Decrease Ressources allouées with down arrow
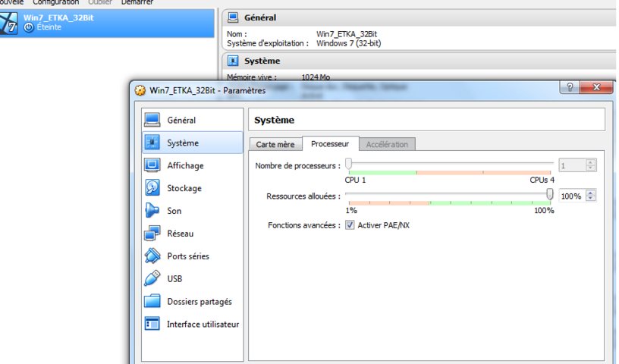 click(x=591, y=199)
